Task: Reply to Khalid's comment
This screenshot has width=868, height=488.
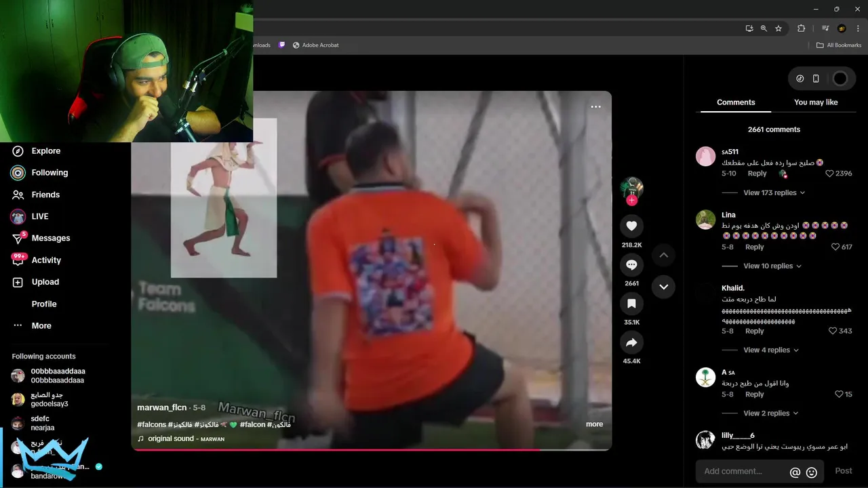Action: pos(754,331)
